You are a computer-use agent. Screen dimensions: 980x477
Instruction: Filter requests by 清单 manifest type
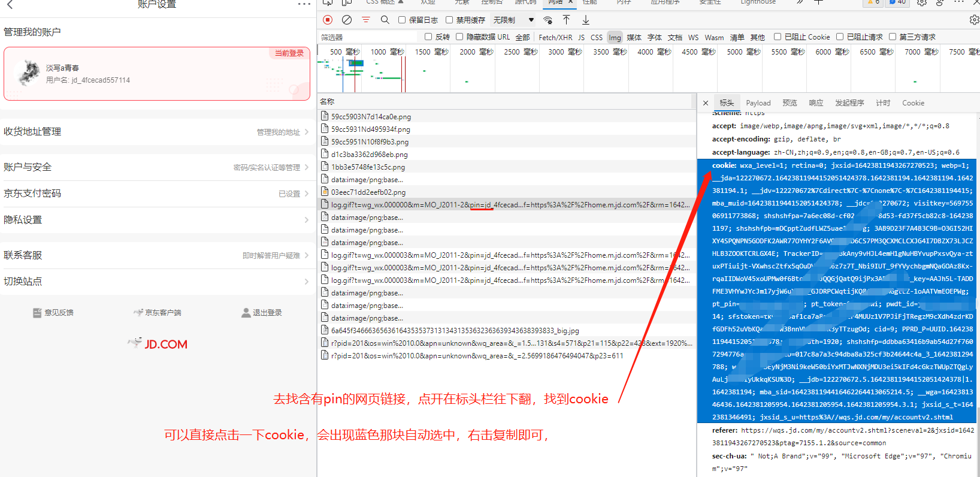pyautogui.click(x=737, y=37)
